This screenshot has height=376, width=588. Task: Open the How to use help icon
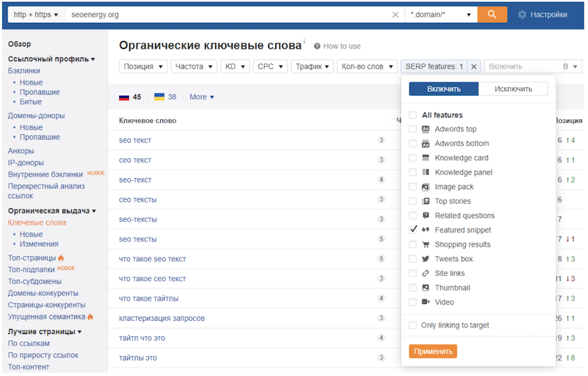[317, 46]
